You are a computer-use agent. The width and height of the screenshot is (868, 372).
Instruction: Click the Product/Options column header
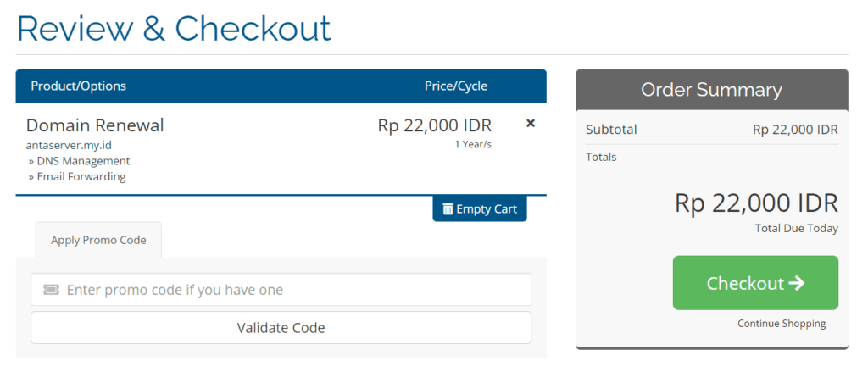[79, 86]
